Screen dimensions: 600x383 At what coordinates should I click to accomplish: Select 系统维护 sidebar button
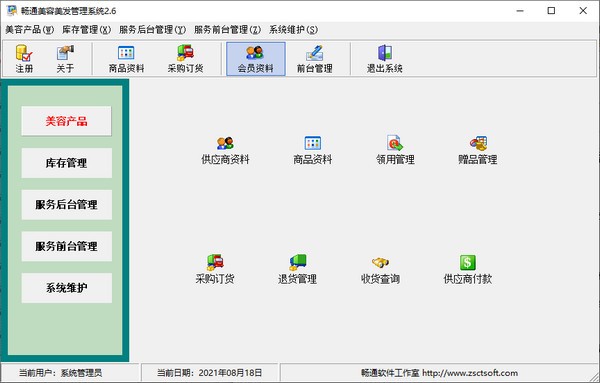[x=67, y=288]
